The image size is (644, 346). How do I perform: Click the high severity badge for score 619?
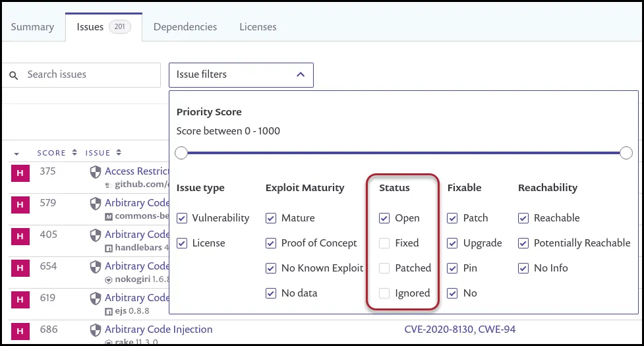pyautogui.click(x=20, y=300)
